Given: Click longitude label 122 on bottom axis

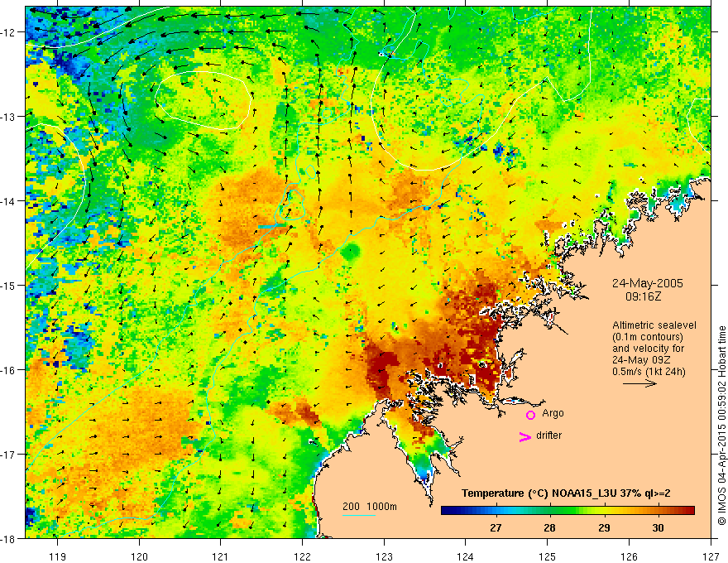Looking at the screenshot, I should point(302,556).
